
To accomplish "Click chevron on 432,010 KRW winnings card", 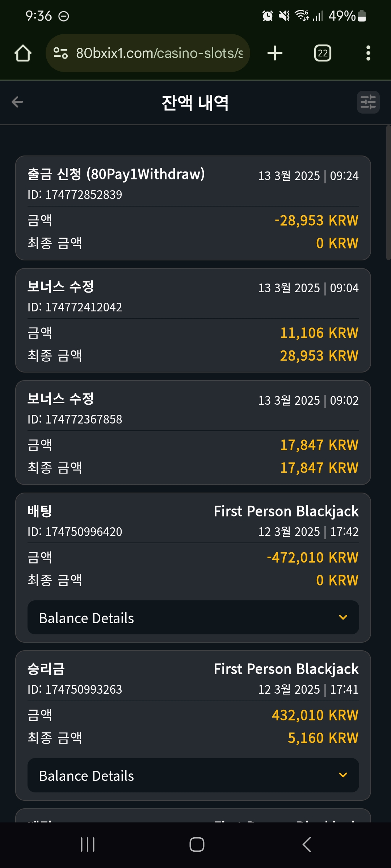I will coord(343,775).
